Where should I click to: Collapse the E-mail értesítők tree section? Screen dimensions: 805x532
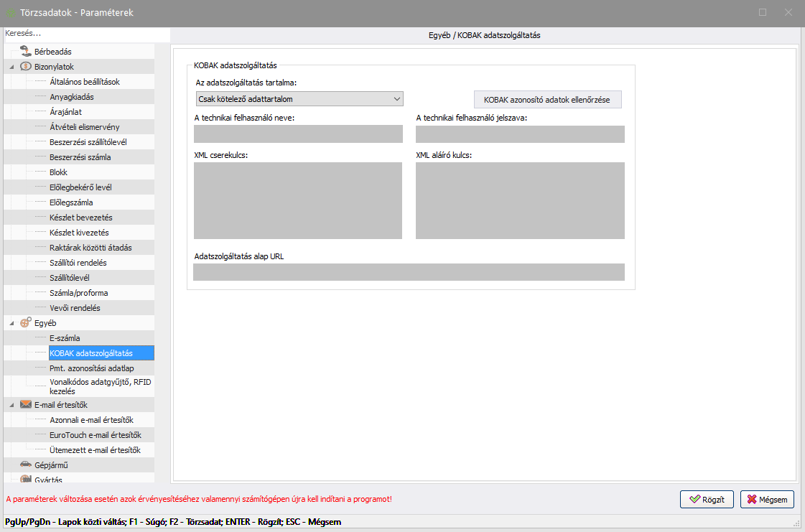[x=12, y=405]
